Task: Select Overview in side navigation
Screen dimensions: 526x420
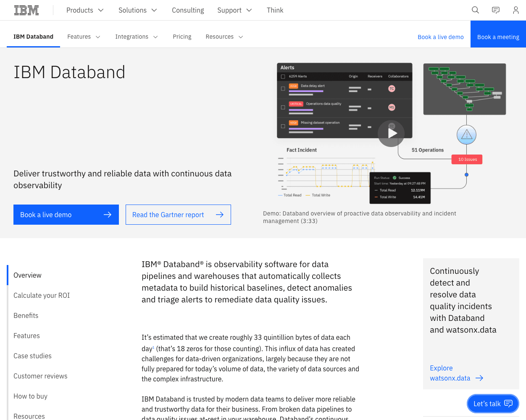Action: pos(27,275)
